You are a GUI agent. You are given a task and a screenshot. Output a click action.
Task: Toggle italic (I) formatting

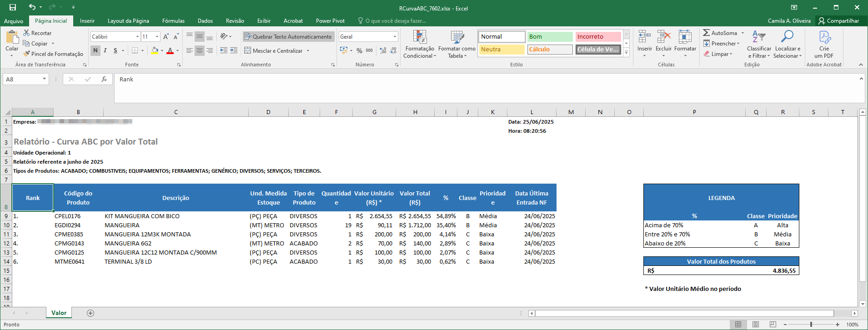[105, 50]
